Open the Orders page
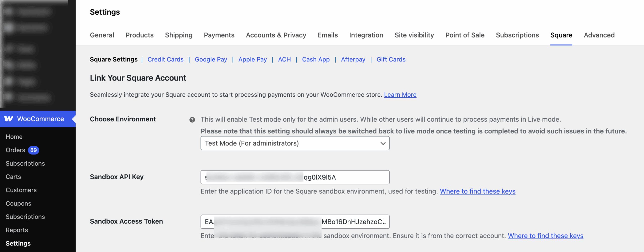This screenshot has height=252, width=644. coord(15,150)
